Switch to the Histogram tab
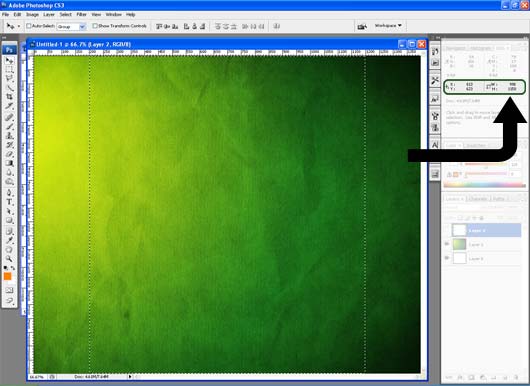 coord(480,48)
